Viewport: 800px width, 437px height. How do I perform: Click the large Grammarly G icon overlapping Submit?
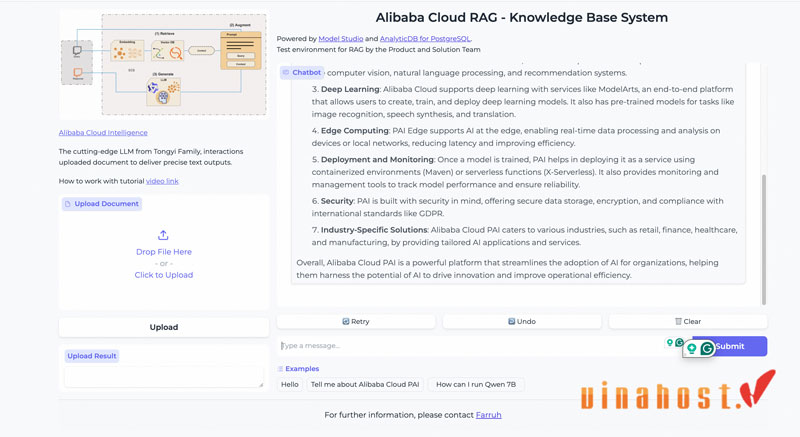[x=707, y=348]
